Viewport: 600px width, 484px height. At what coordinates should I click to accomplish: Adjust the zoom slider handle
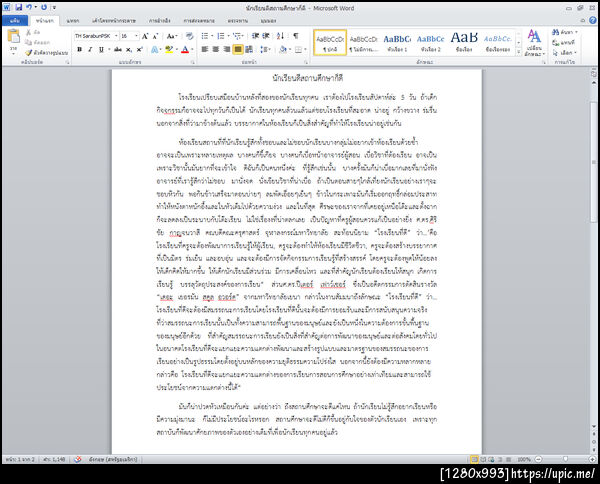566,459
